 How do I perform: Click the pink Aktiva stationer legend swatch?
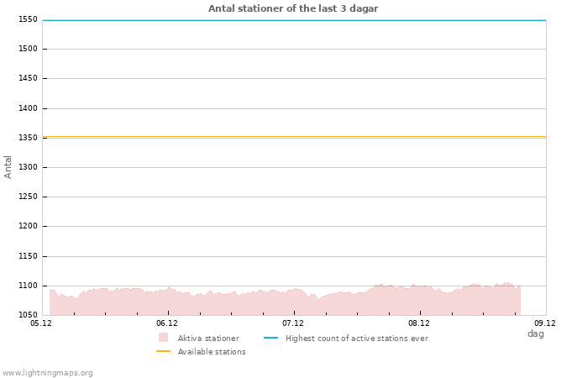[163, 338]
